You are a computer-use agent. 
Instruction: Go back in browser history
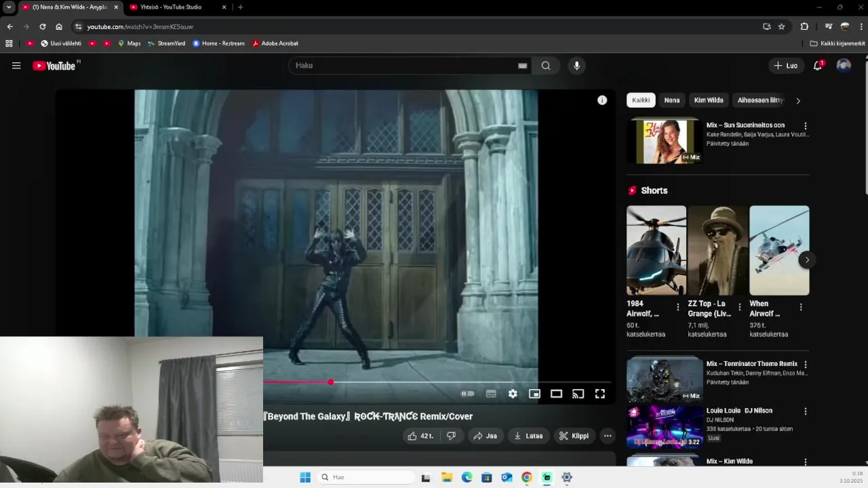9,26
